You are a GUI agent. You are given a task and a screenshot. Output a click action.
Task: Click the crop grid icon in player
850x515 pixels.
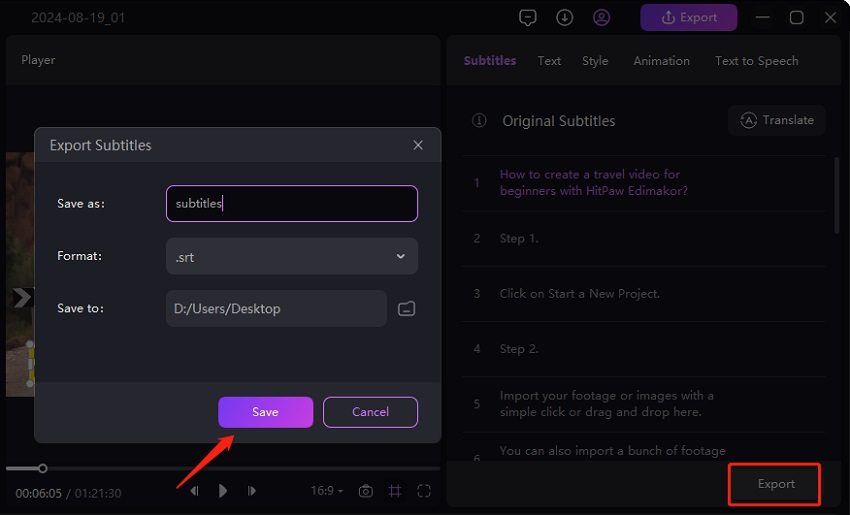(x=395, y=491)
